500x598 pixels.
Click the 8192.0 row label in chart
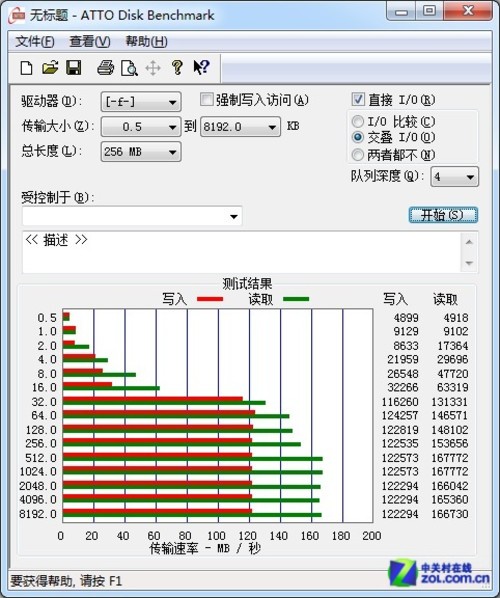point(38,514)
